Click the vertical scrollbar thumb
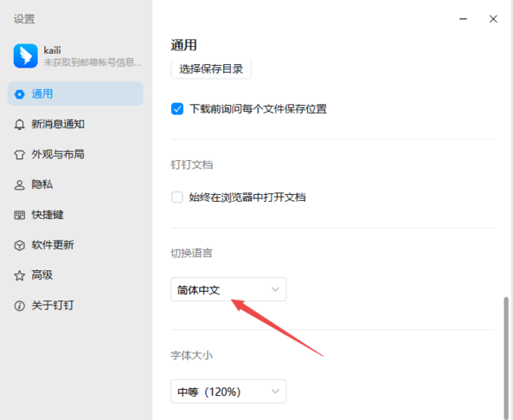The image size is (513, 420). coord(505,351)
